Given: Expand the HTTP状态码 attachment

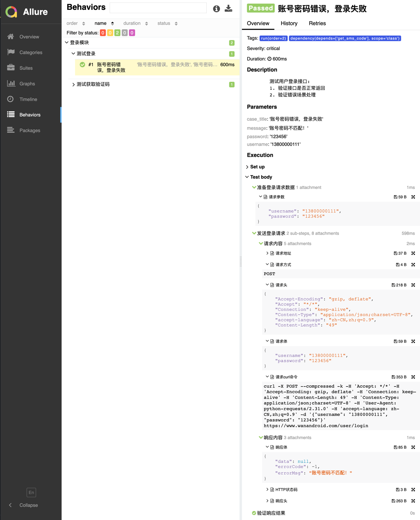Looking at the screenshot, I should click(267, 490).
